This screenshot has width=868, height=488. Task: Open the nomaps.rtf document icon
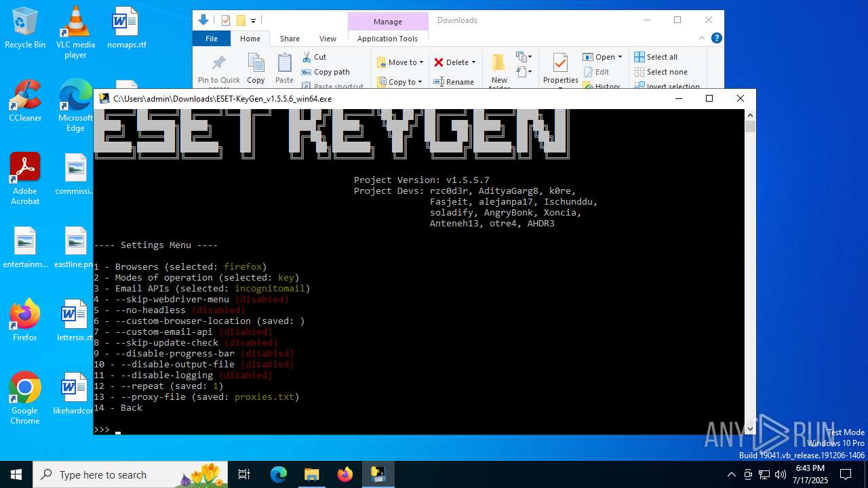pyautogui.click(x=126, y=28)
